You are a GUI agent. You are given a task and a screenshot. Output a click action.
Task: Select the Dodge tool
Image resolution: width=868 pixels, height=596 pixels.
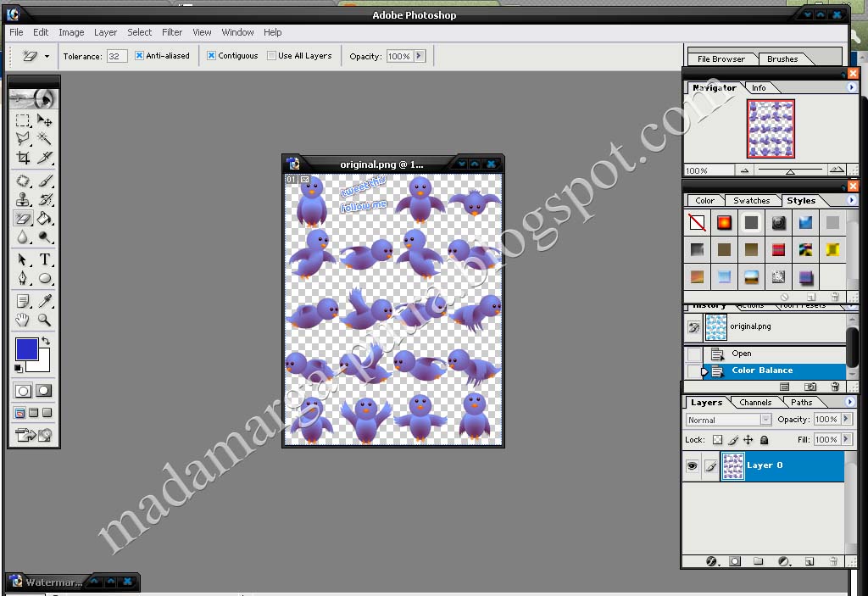tap(44, 237)
